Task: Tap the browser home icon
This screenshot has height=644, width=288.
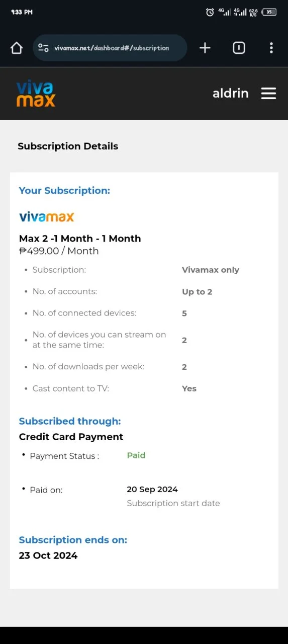Action: pos(17,48)
